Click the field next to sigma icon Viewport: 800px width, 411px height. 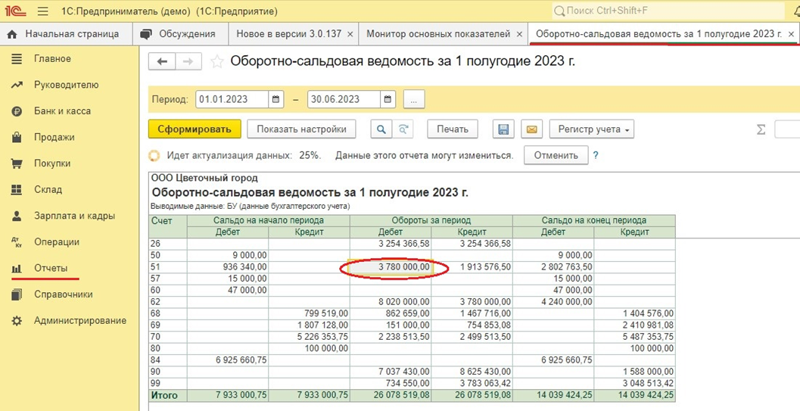pos(787,130)
